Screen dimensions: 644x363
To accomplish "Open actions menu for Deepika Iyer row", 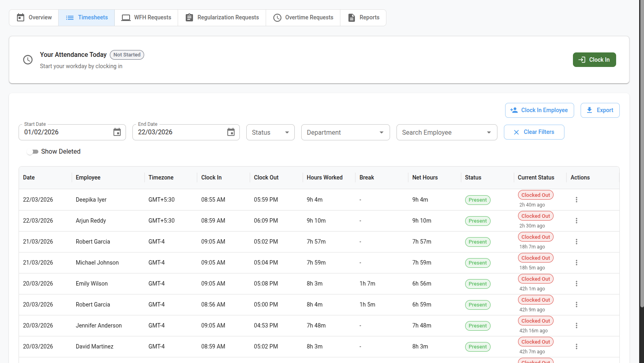I will pos(576,200).
